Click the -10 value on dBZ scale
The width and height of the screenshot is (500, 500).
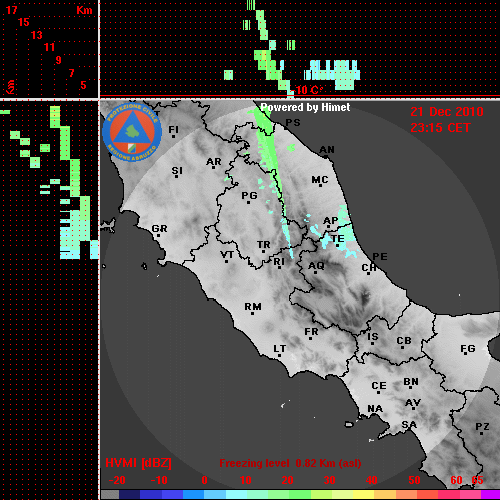tap(159, 480)
